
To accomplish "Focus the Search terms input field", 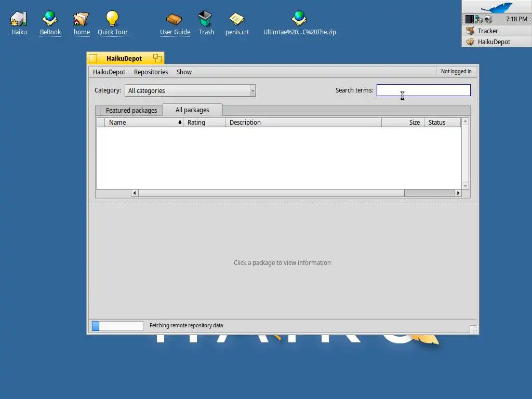I will (x=423, y=90).
